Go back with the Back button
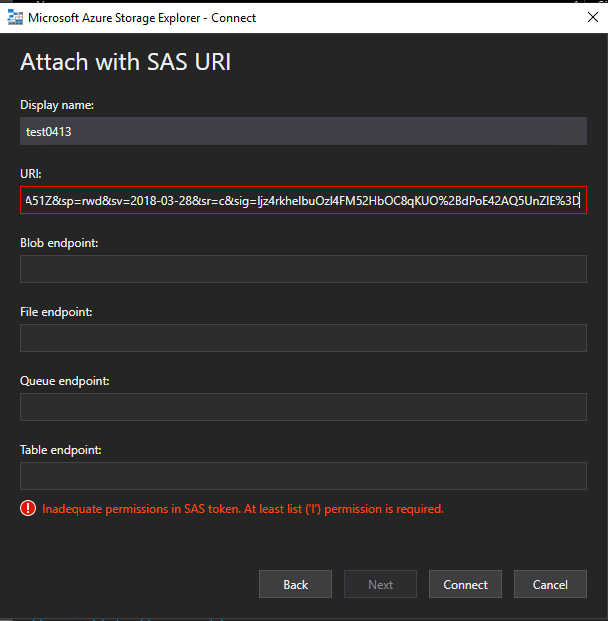 coord(295,584)
